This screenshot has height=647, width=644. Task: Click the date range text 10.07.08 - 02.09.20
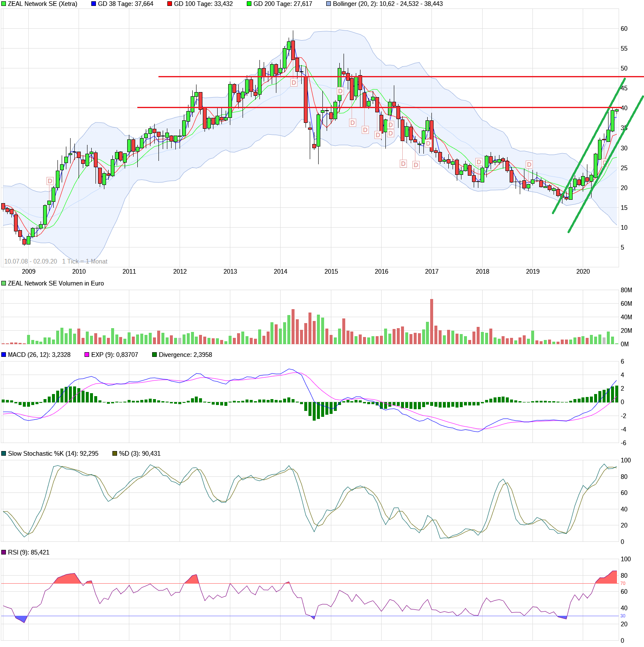(30, 261)
